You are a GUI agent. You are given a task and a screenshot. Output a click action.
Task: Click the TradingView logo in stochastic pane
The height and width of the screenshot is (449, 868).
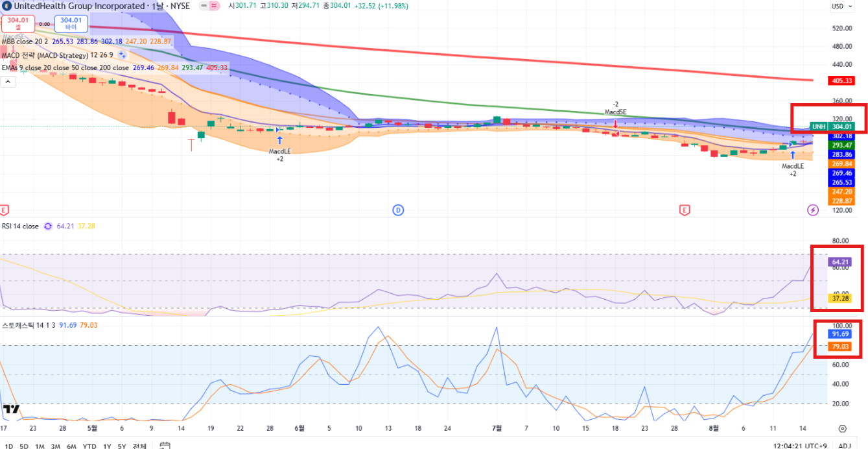pos(11,409)
